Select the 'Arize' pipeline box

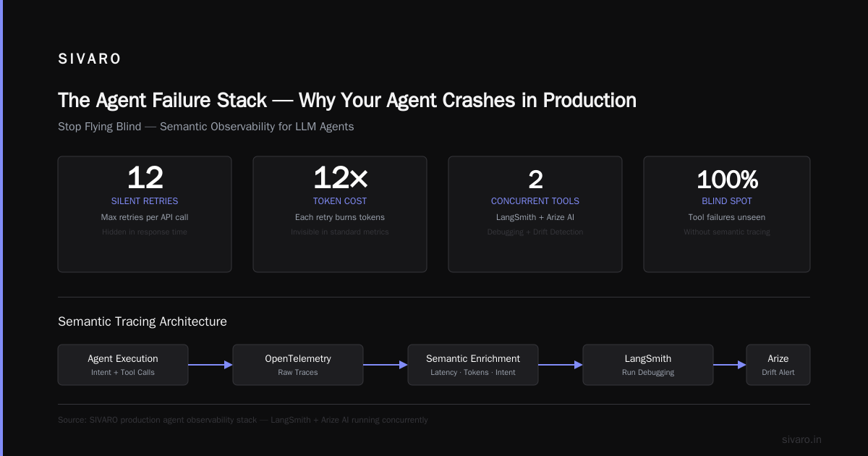pos(778,365)
